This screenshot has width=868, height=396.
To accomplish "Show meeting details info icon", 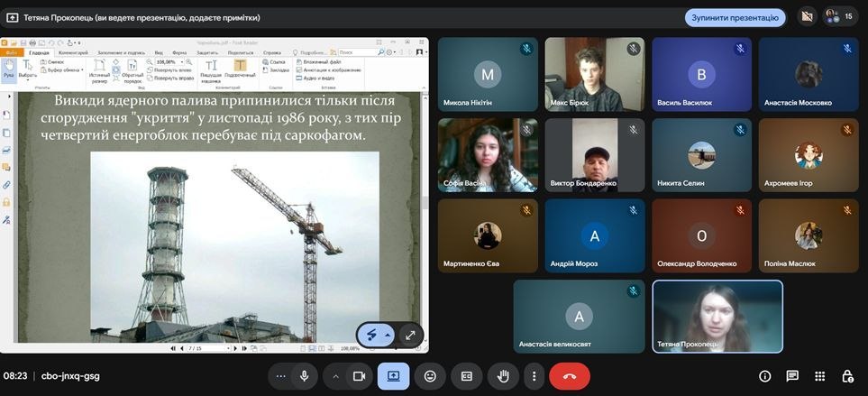I will (x=765, y=376).
